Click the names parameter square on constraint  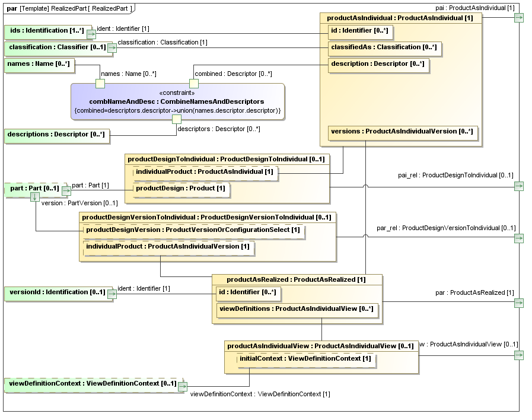[x=100, y=84]
